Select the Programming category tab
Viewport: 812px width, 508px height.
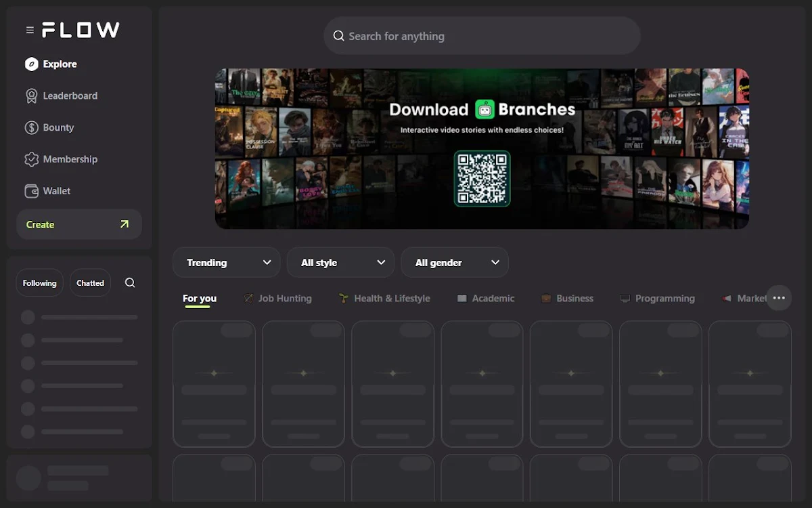[x=658, y=298]
